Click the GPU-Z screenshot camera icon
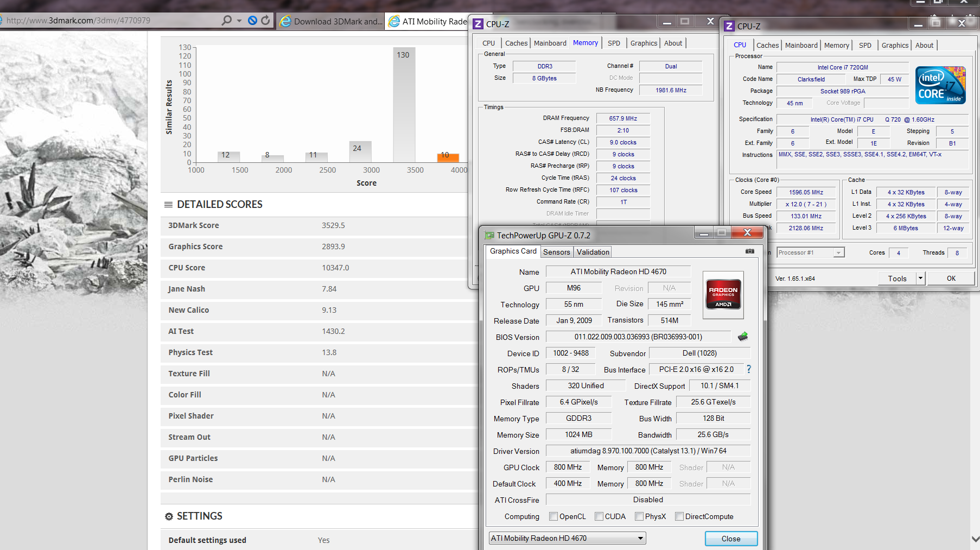 (750, 251)
